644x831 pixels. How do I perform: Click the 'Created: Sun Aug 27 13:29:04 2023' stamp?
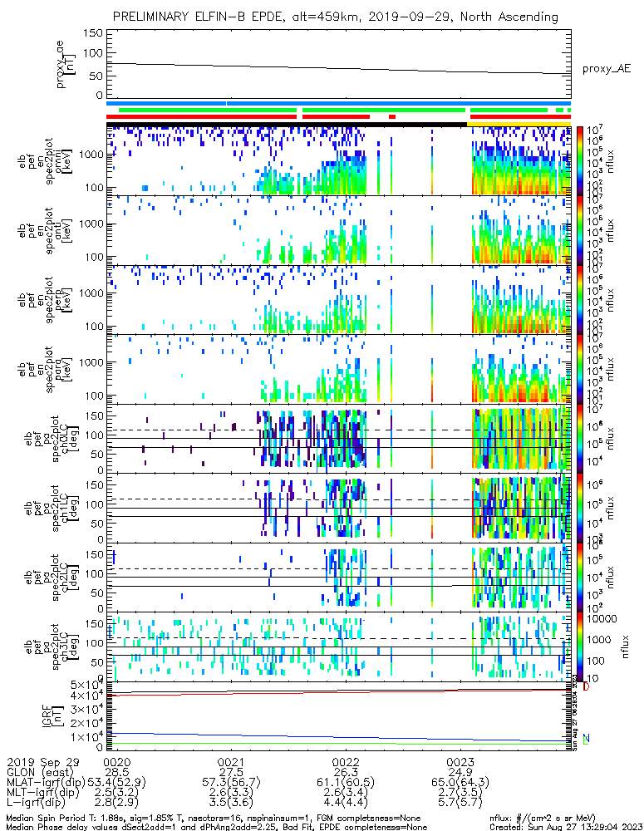pos(566,827)
